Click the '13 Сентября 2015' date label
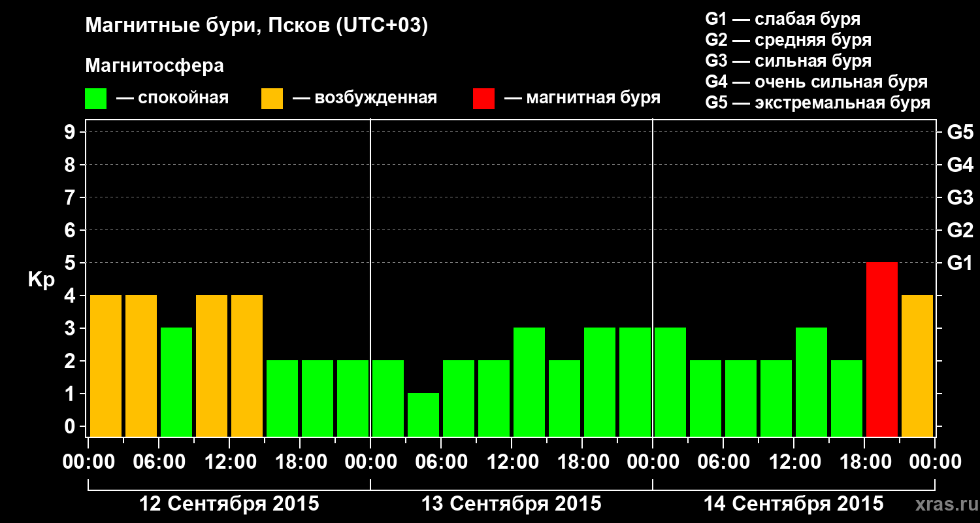980x523 pixels. pos(512,504)
